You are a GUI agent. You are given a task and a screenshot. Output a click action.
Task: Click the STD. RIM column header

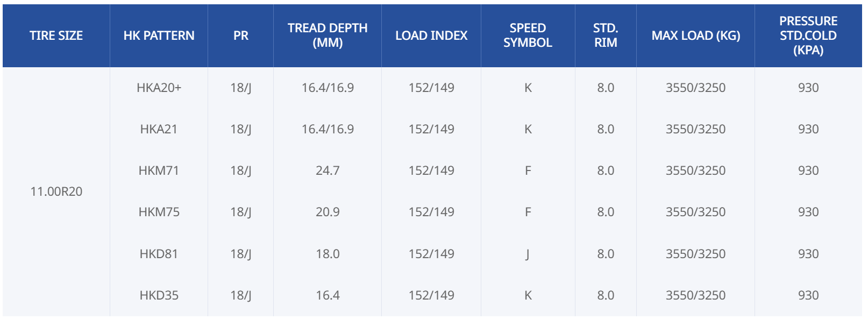605,35
